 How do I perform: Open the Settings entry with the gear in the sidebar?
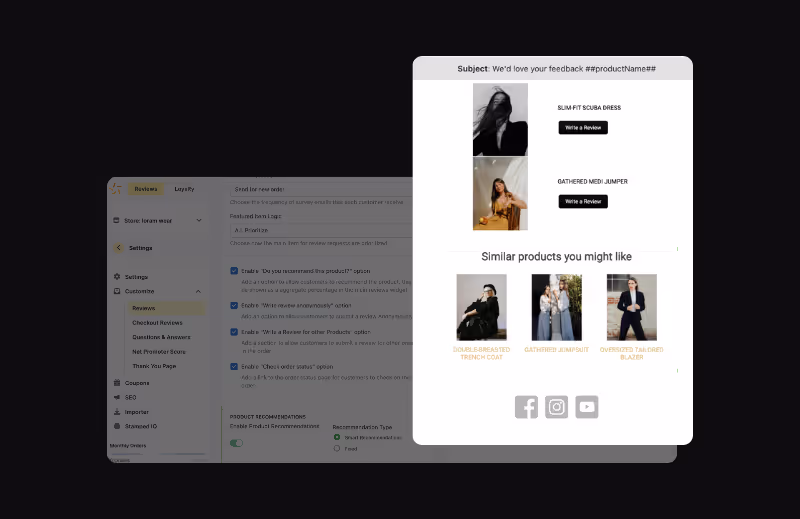click(136, 277)
